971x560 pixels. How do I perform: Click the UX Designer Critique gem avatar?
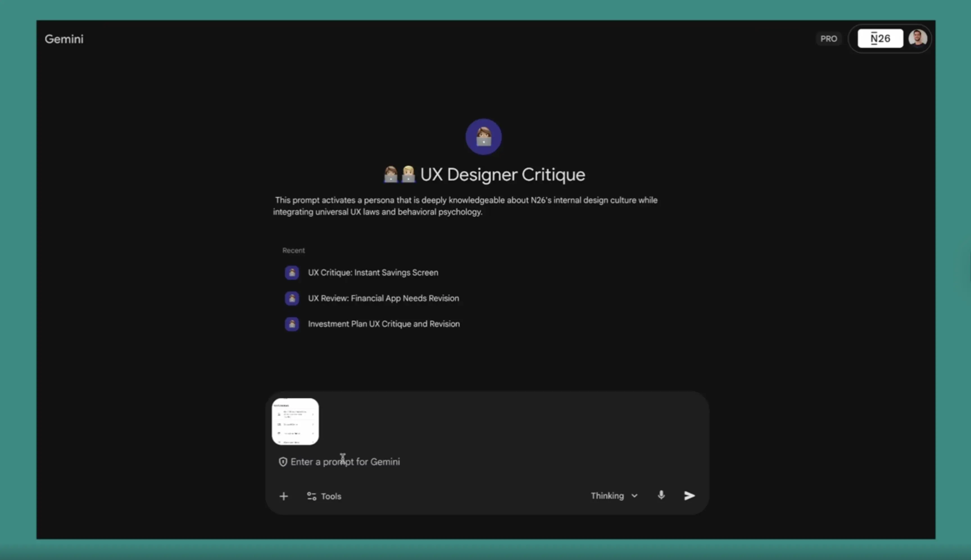[x=483, y=136]
